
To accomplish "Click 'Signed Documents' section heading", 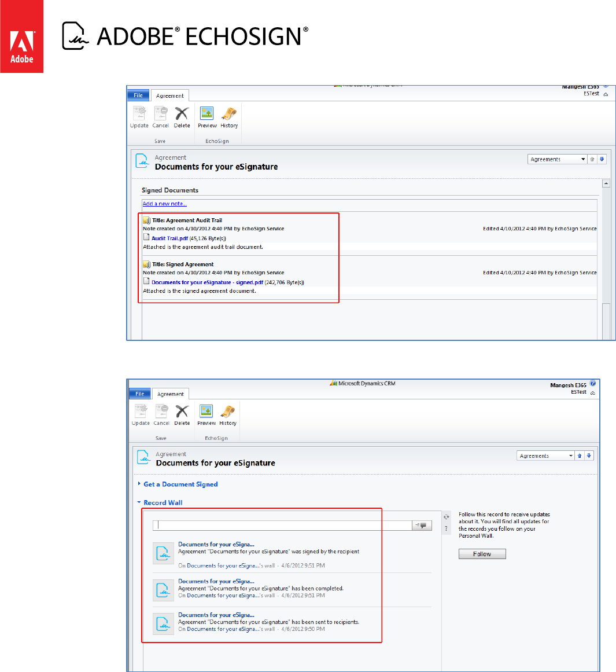I will click(x=170, y=190).
